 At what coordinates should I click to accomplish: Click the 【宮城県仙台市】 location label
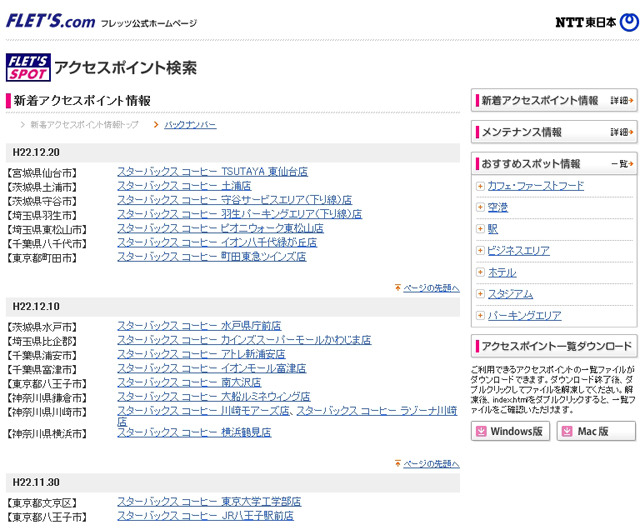point(42,173)
